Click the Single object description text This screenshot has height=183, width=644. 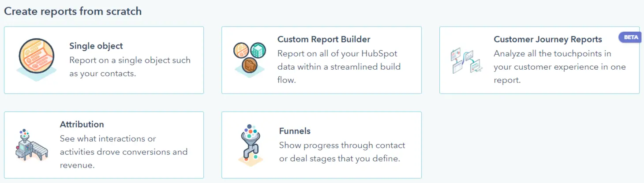click(130, 67)
